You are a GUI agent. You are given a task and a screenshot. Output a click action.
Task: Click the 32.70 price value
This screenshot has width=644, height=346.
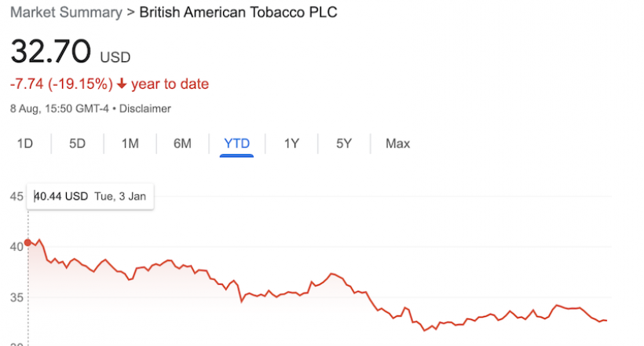coord(50,51)
